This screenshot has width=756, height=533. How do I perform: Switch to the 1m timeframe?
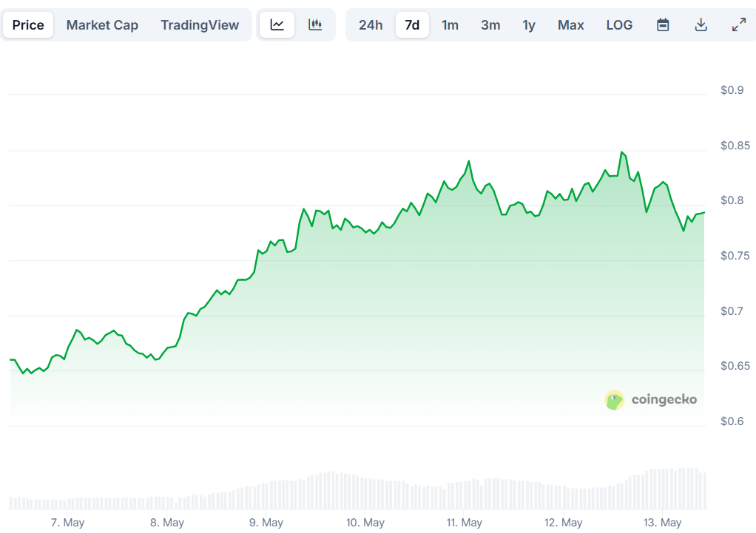[450, 24]
